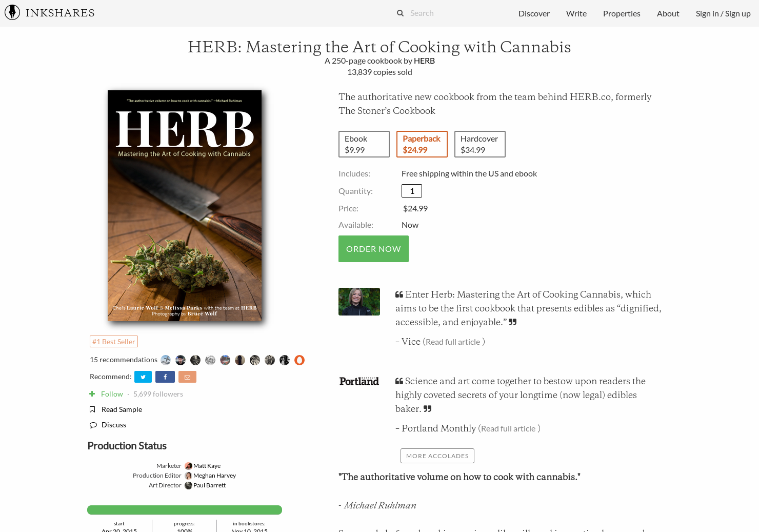Select the Ebook format option

(x=364, y=144)
